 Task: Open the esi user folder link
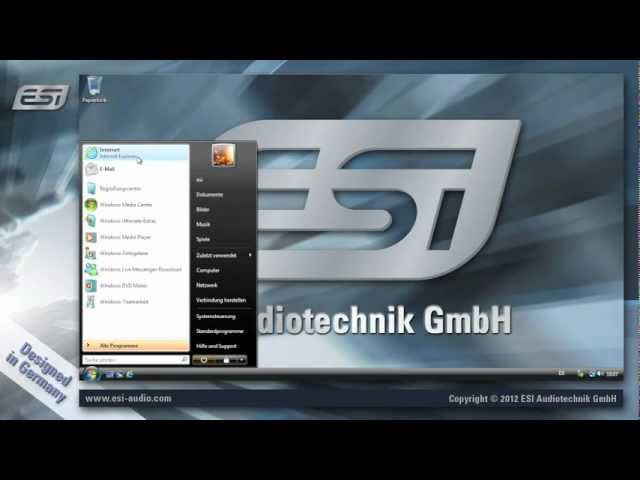pyautogui.click(x=200, y=180)
